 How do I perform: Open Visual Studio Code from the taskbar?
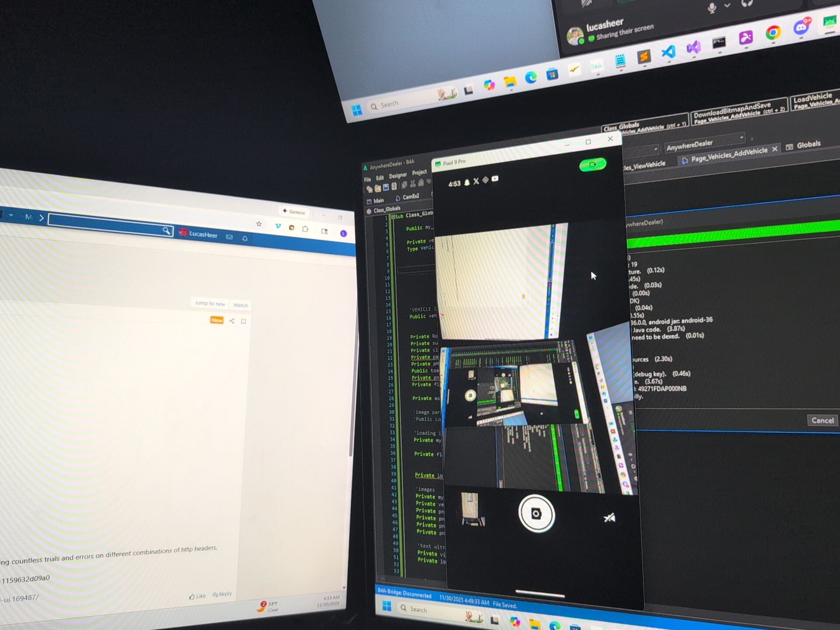click(668, 52)
